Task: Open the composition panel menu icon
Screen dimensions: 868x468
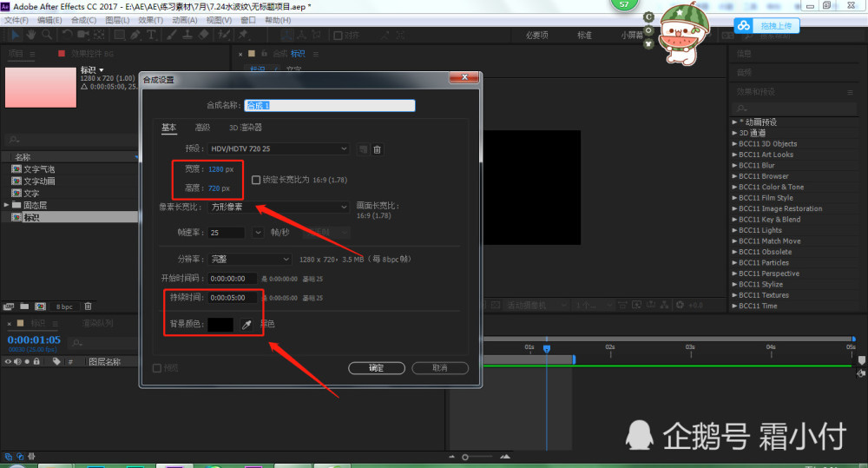Action: tap(316, 54)
